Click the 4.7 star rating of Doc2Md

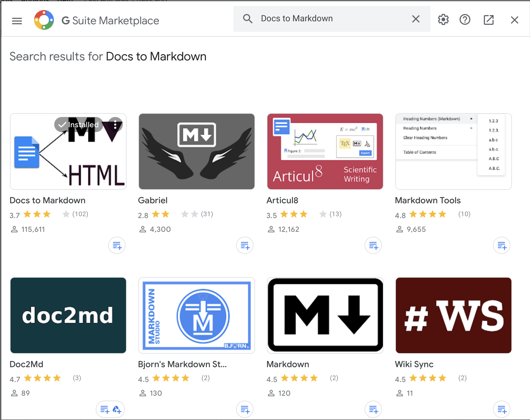coord(35,378)
